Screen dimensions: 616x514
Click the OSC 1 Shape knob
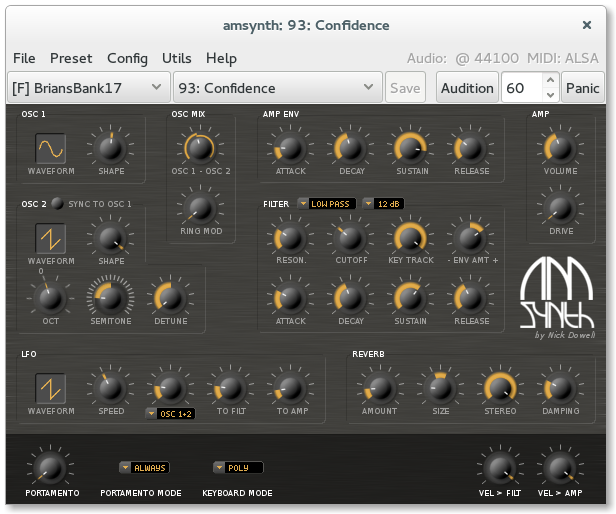[111, 148]
